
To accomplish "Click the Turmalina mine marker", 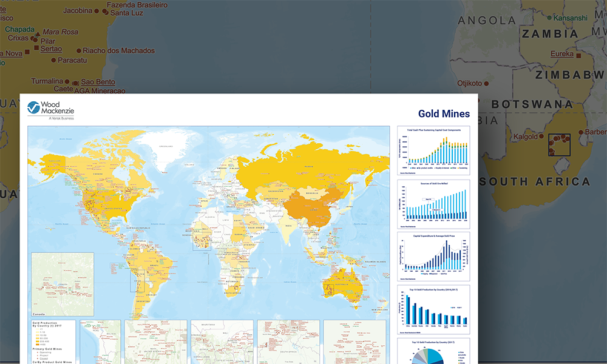I will pos(67,81).
